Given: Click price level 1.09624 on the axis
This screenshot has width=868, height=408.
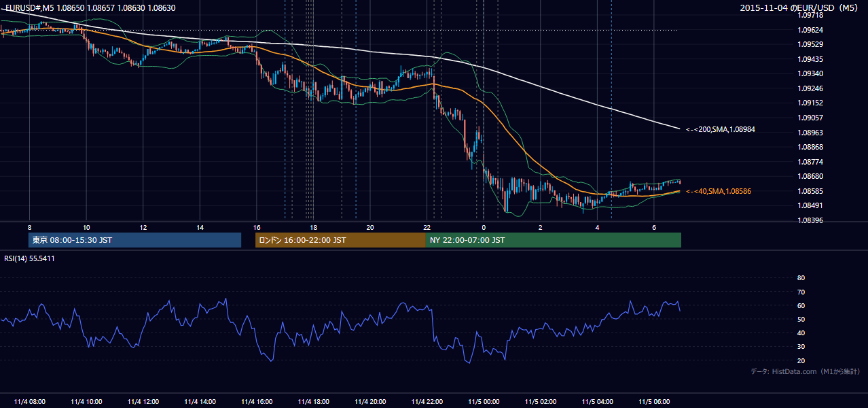Looking at the screenshot, I should click(x=810, y=30).
